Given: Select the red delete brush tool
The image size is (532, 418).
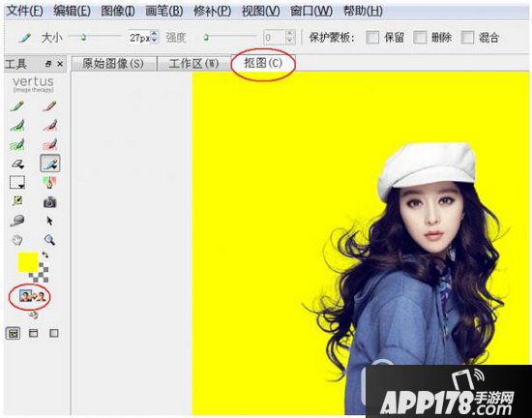Looking at the screenshot, I should click(x=49, y=106).
